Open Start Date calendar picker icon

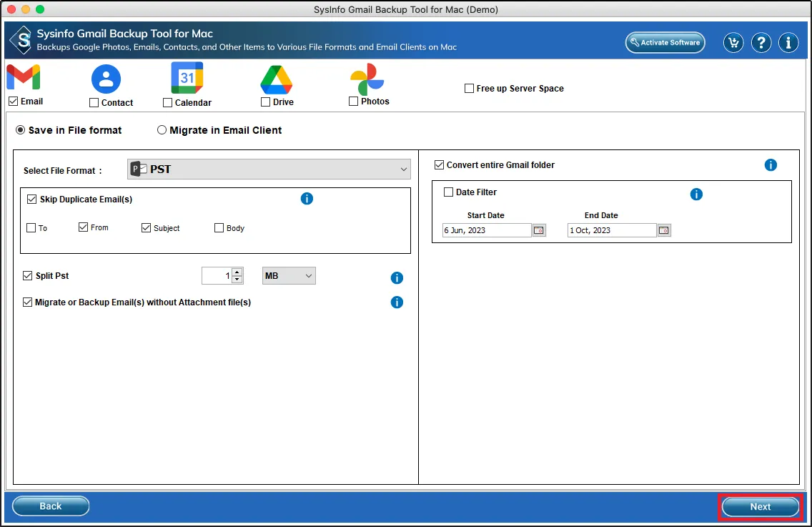(x=539, y=230)
